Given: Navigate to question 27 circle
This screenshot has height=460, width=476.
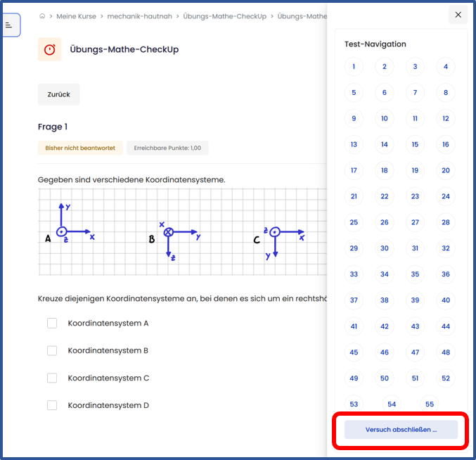Looking at the screenshot, I should click(x=415, y=222).
